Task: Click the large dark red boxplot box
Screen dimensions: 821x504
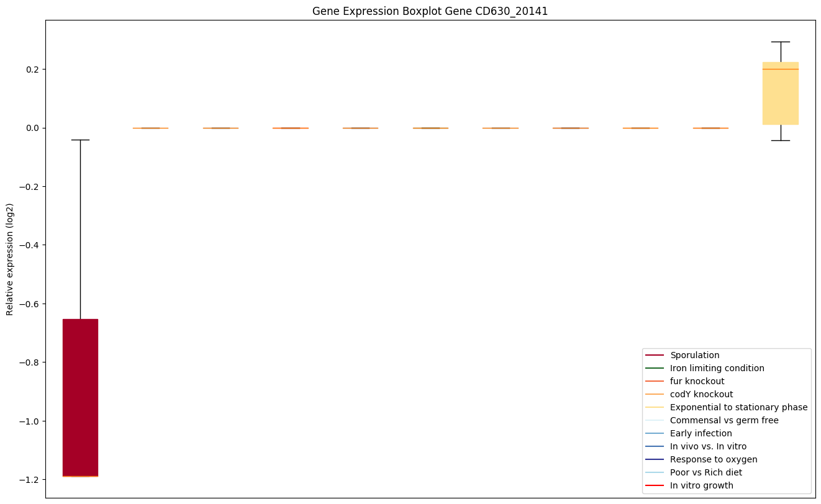Action: tap(80, 397)
